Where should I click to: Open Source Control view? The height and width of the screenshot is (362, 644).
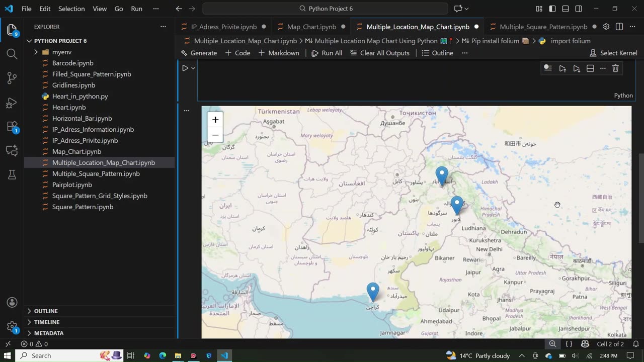coord(12,78)
